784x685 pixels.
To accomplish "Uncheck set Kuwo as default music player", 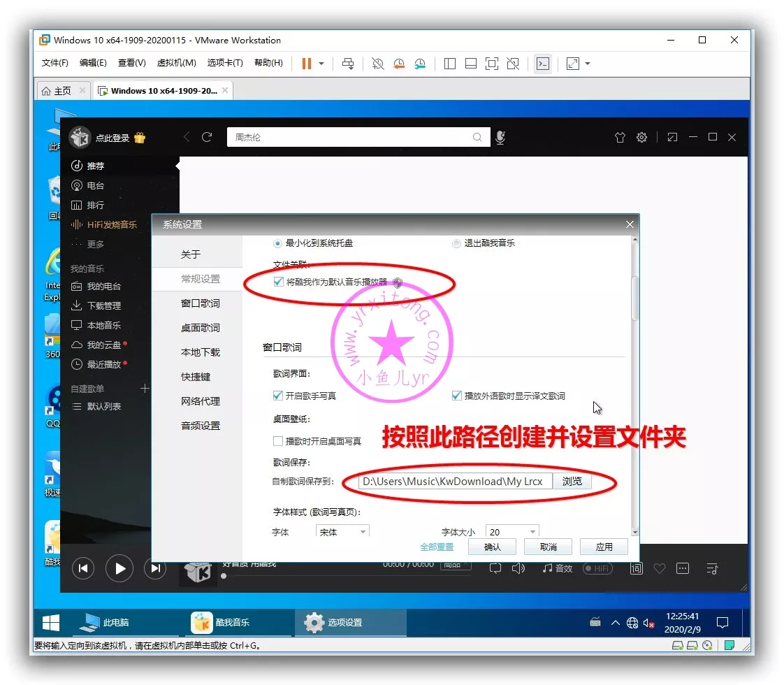I will coord(279,282).
